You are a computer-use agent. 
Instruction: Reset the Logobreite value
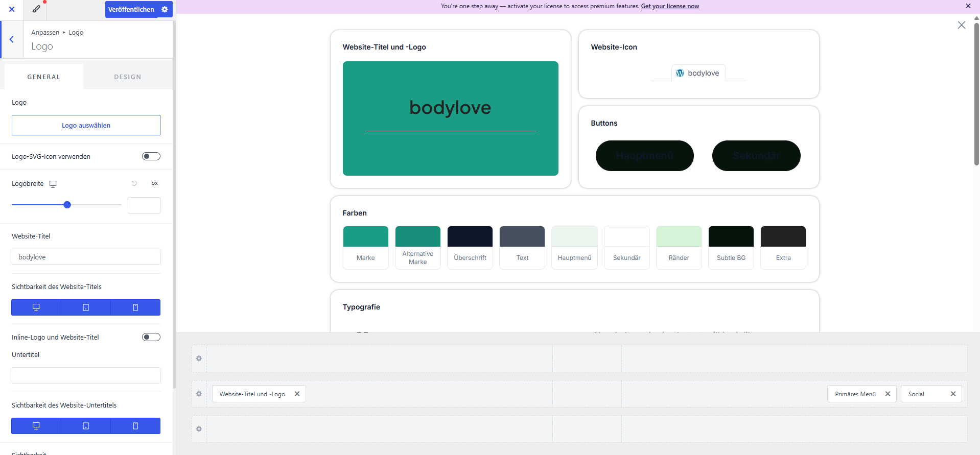pyautogui.click(x=134, y=183)
